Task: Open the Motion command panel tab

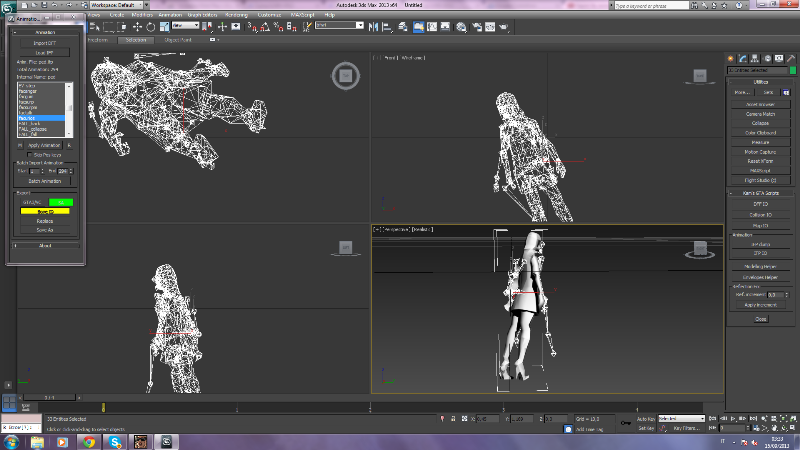Action: click(x=767, y=59)
